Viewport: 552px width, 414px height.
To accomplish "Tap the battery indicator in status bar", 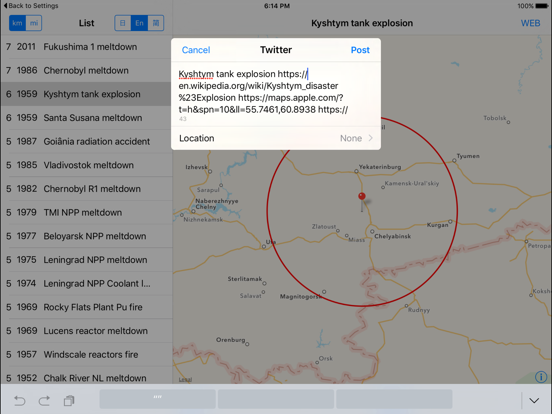I will 542,6.
